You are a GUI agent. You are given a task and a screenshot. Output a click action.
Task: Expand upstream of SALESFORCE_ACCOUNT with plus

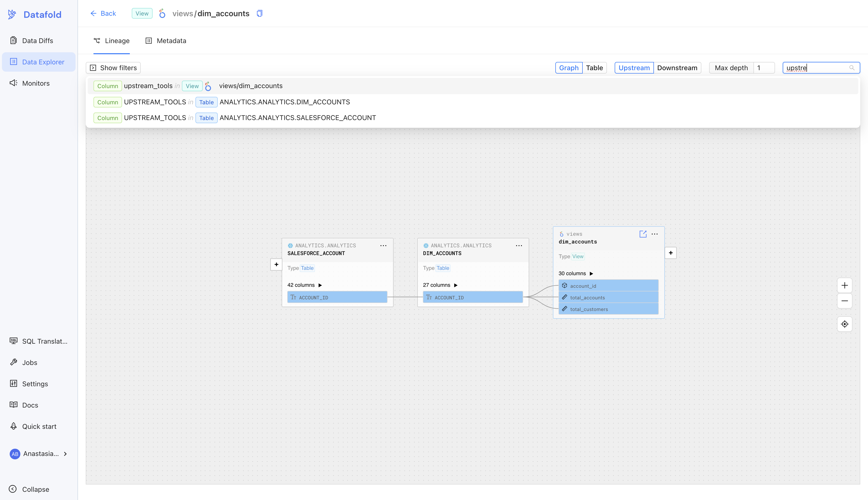[x=276, y=265]
